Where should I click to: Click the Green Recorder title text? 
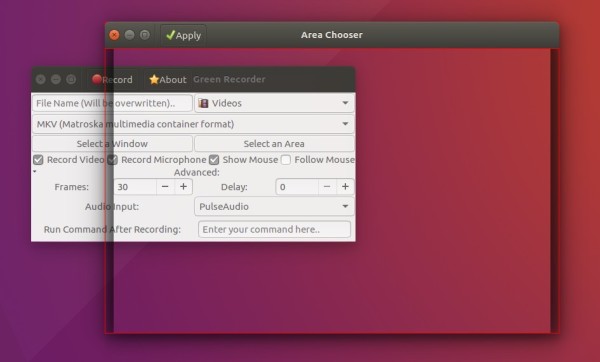coord(229,79)
